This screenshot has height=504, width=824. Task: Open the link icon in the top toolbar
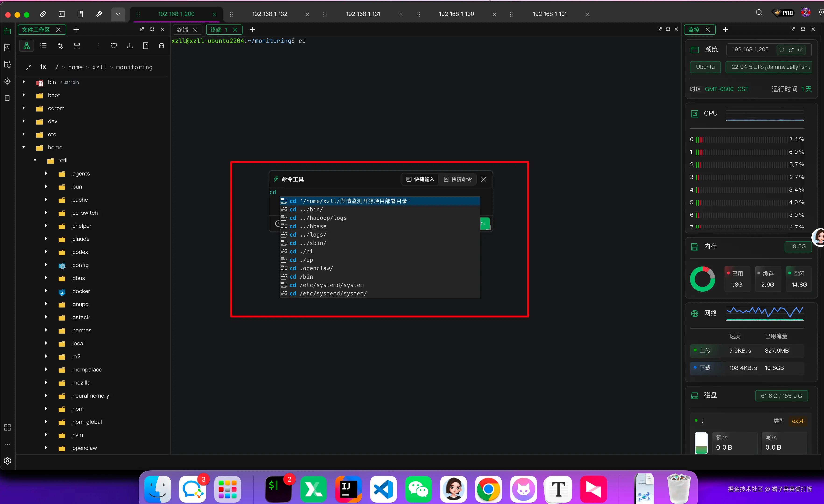tap(43, 14)
